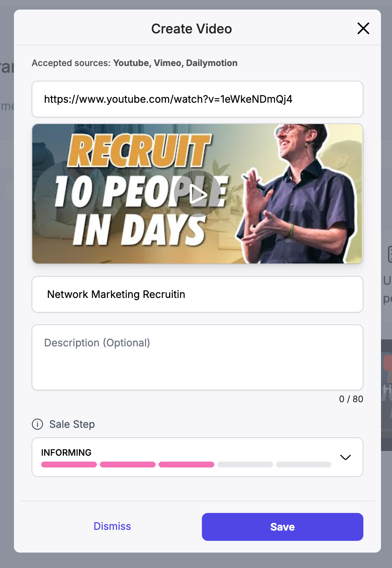This screenshot has width=392, height=568.
Task: Click the Description (Optional) text area
Action: [197, 357]
